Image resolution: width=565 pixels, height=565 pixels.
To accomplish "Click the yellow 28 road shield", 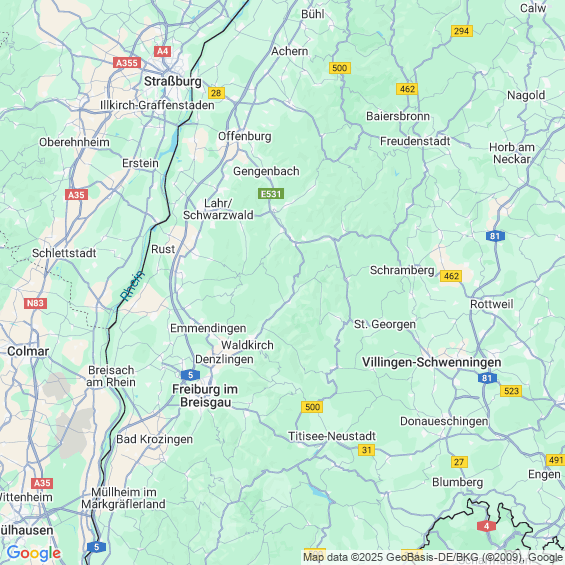I will coord(216,93).
